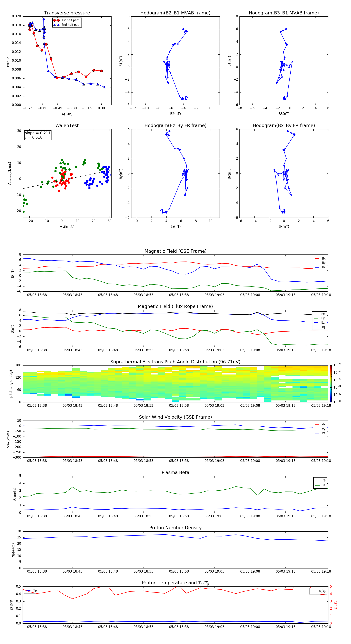Click the 'Magnetic Field (Flux Rope Frame)' title
This screenshot has height=644, width=351.
click(175, 307)
